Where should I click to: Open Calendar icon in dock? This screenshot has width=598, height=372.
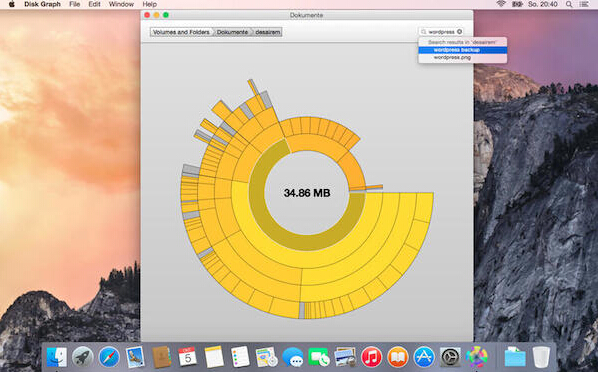(188, 357)
